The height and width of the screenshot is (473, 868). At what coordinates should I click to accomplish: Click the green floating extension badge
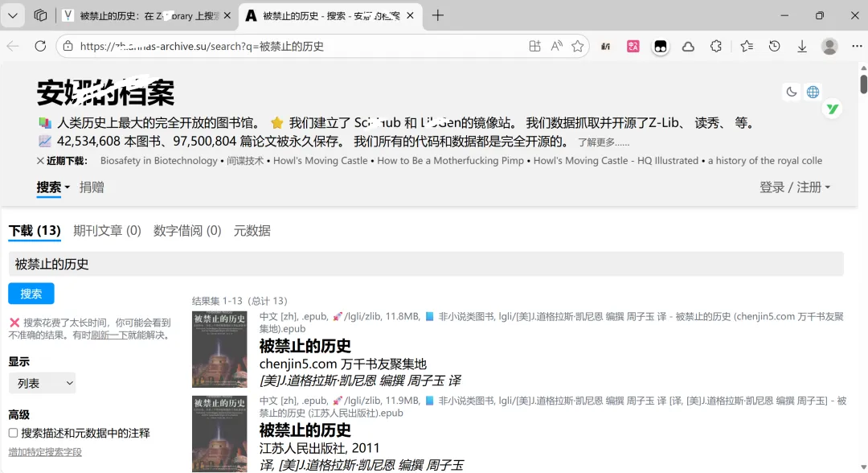coord(832,109)
